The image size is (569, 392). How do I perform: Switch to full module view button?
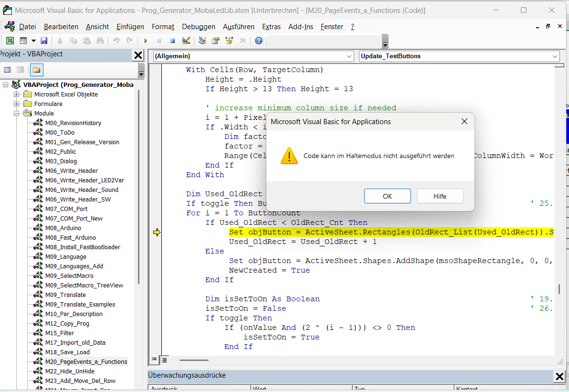[164, 360]
